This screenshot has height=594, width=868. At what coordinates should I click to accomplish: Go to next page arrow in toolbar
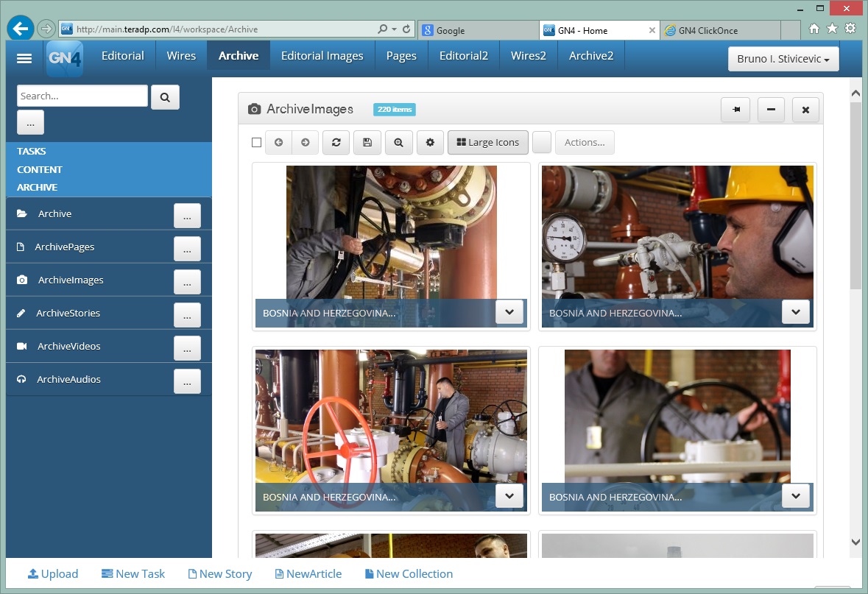click(305, 142)
